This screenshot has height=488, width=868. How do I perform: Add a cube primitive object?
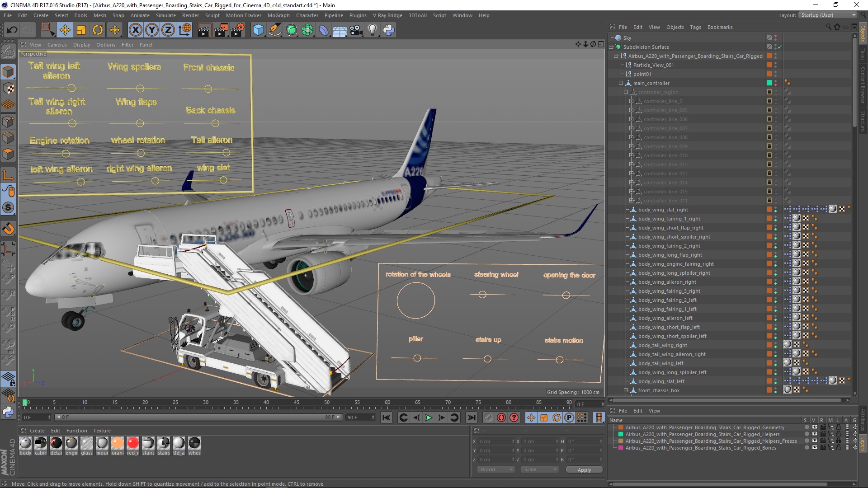[x=258, y=30]
